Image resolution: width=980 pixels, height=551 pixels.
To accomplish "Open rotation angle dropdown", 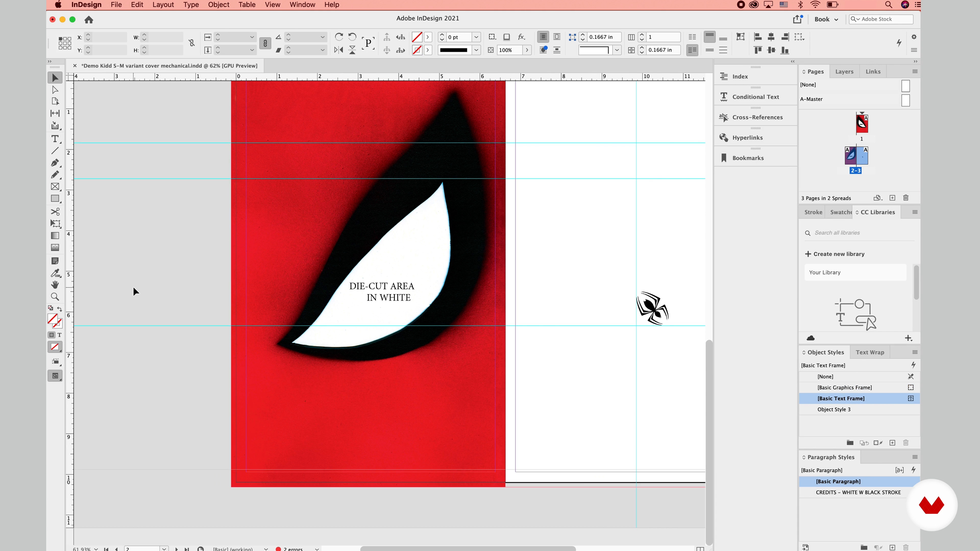I will click(x=323, y=37).
